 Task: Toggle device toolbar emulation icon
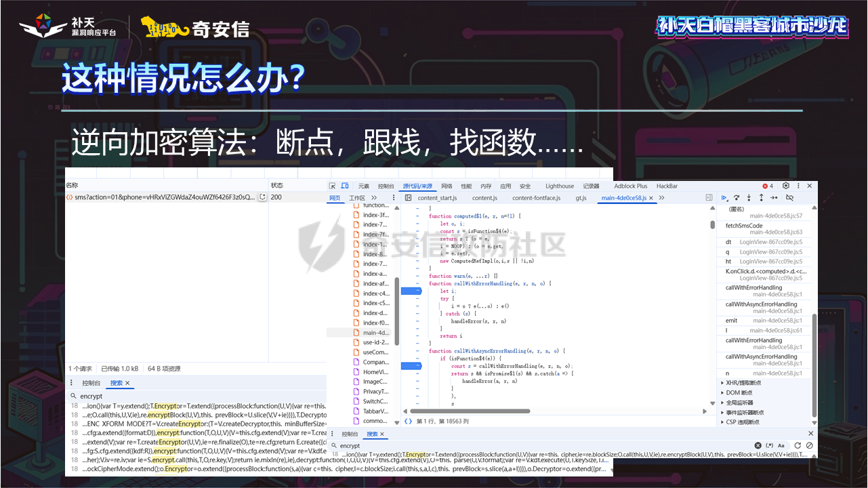(x=345, y=186)
